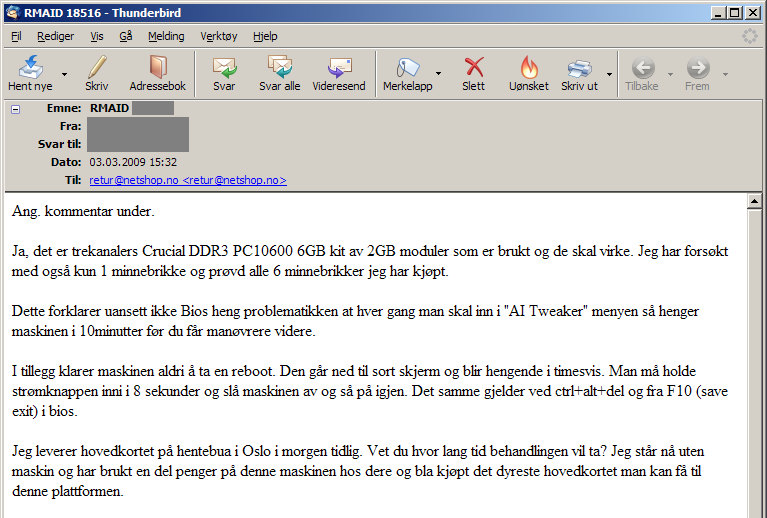Viewport: 767px width, 518px height.
Task: Go forward using Frem button
Action: click(697, 73)
